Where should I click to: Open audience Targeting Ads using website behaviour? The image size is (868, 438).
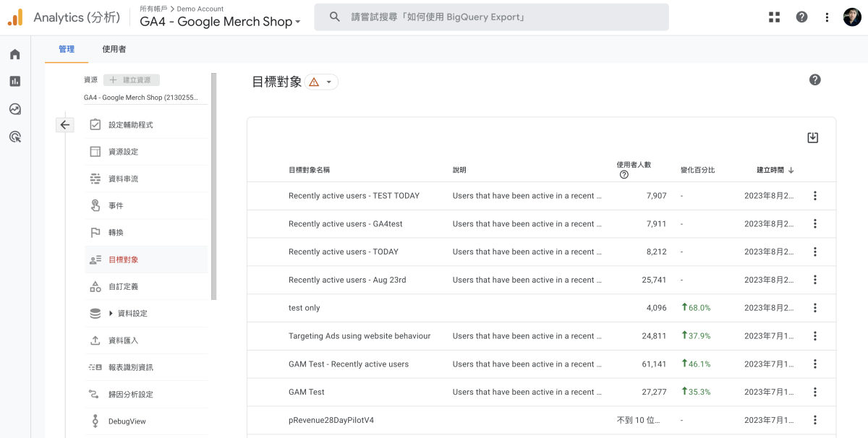click(359, 336)
